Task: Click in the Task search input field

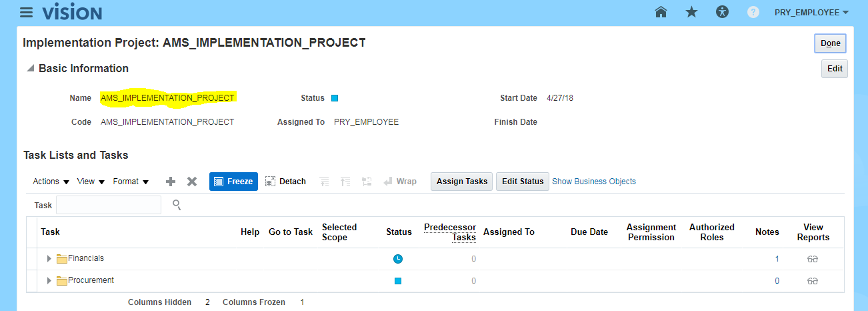Action: pos(109,205)
